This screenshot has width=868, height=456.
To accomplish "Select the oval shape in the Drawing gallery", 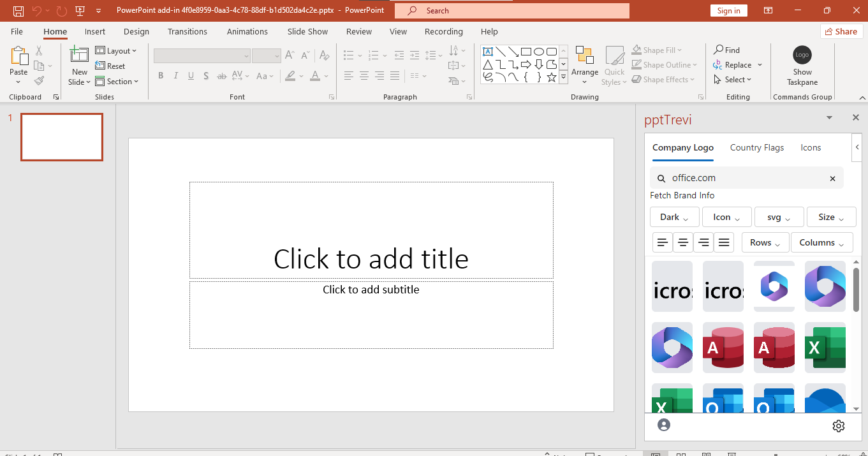I will 538,50.
